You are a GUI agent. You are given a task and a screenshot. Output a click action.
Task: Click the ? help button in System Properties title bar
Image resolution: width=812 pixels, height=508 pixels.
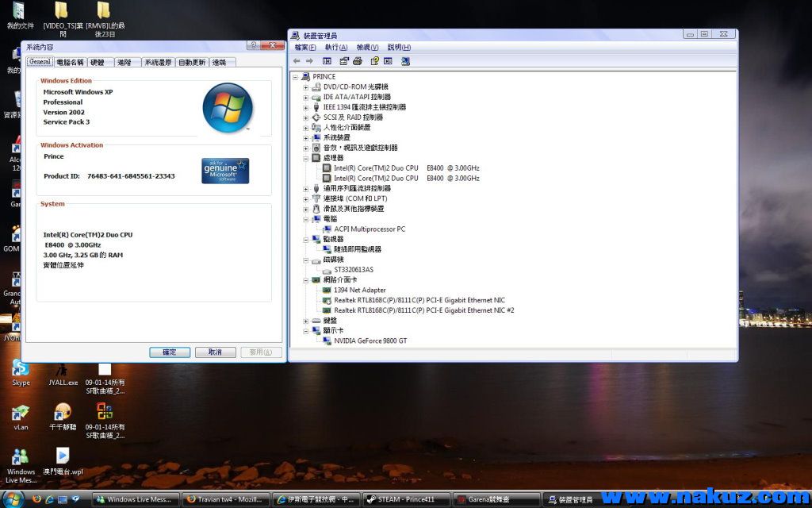253,45
